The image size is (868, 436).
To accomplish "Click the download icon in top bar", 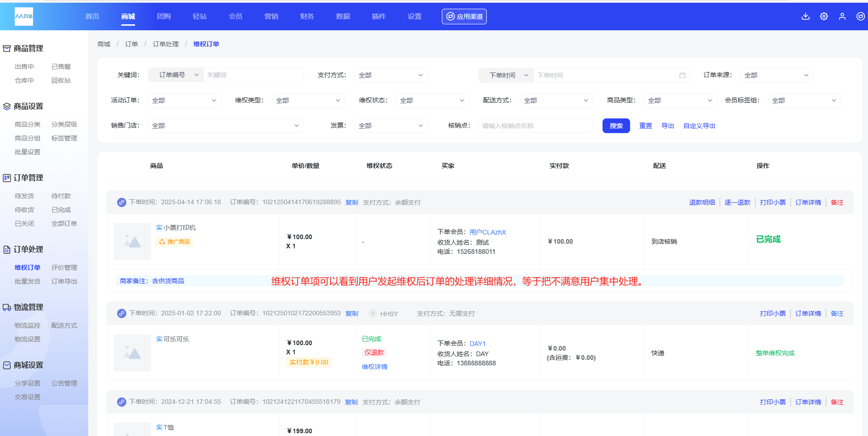I will (x=806, y=17).
